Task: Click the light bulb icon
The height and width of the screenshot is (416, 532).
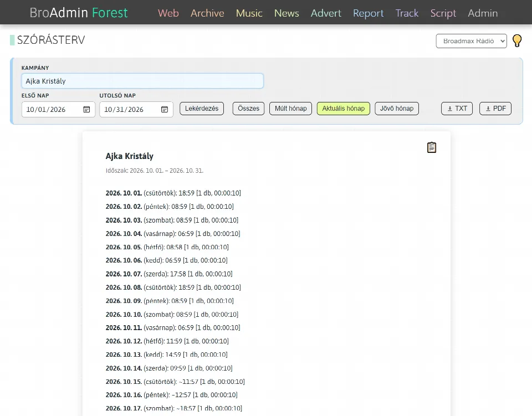Action: click(x=516, y=40)
